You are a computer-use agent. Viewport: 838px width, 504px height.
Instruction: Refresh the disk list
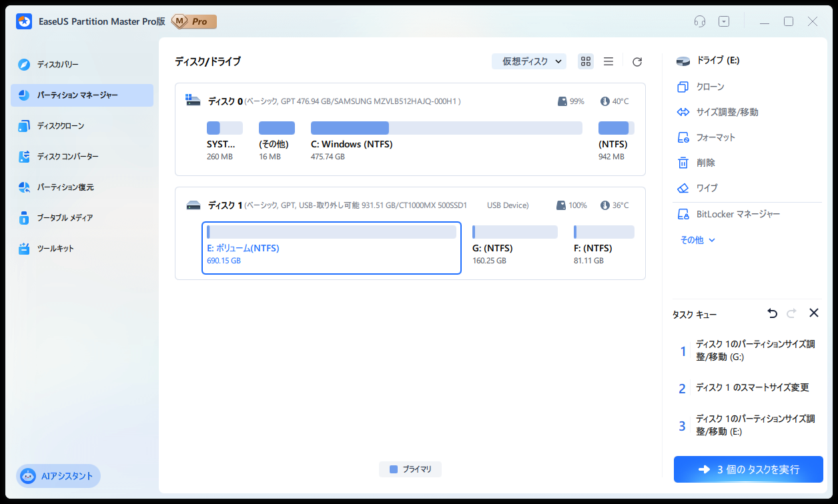[637, 61]
